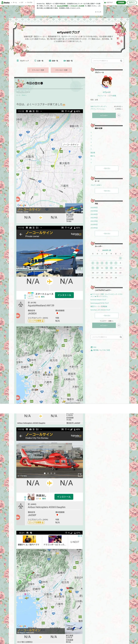This screenshot has width=138, height=644.
Task: Open 人気ブログ with the star icon
Action: (x=108, y=2)
